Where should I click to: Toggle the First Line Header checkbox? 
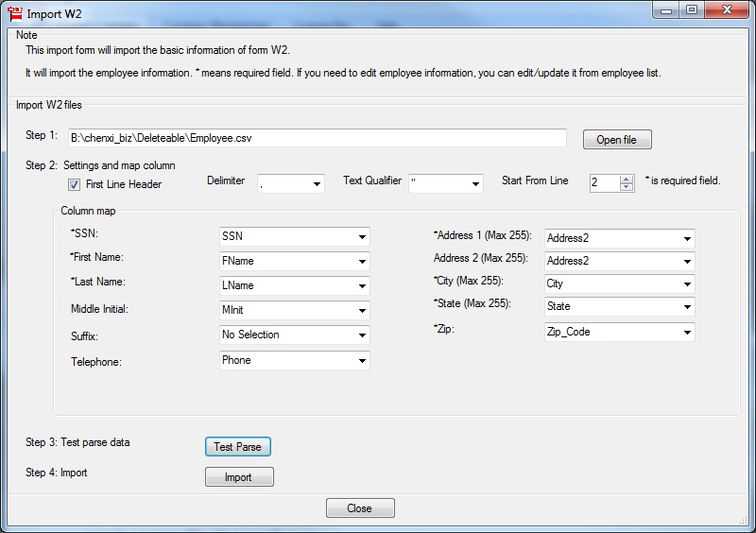click(x=75, y=184)
